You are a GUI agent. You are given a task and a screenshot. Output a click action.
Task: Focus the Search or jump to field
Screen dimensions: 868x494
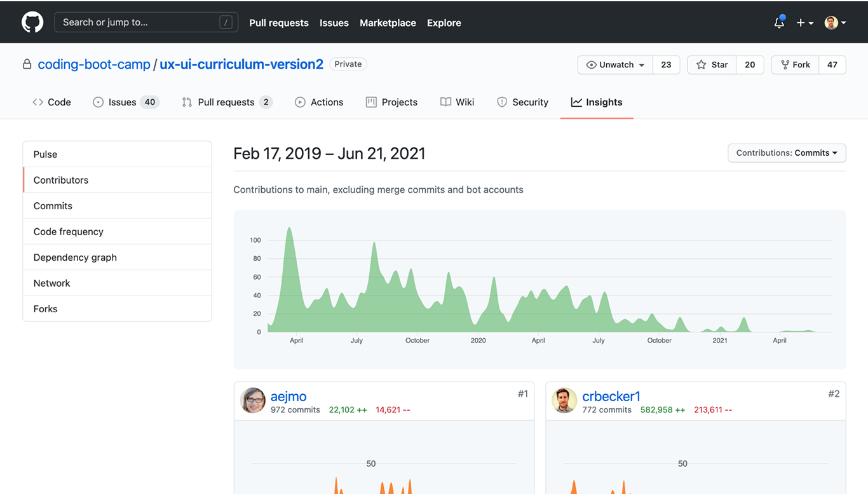pos(146,22)
